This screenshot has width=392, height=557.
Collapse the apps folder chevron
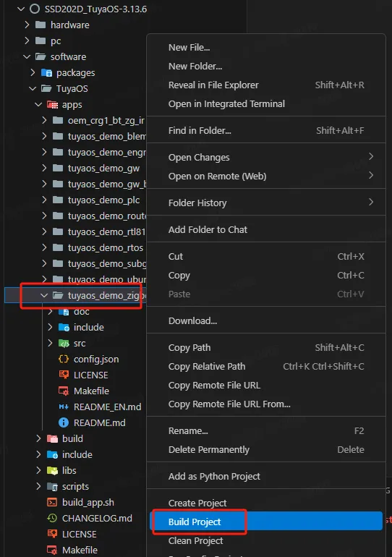[38, 105]
